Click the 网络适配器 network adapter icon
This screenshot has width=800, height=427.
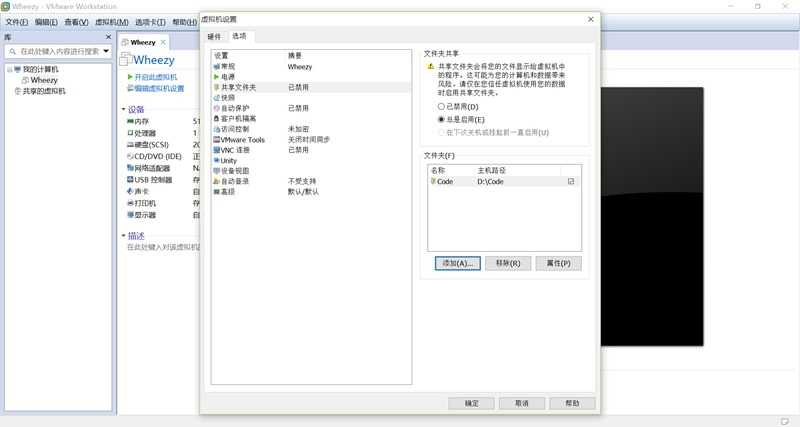pos(130,168)
